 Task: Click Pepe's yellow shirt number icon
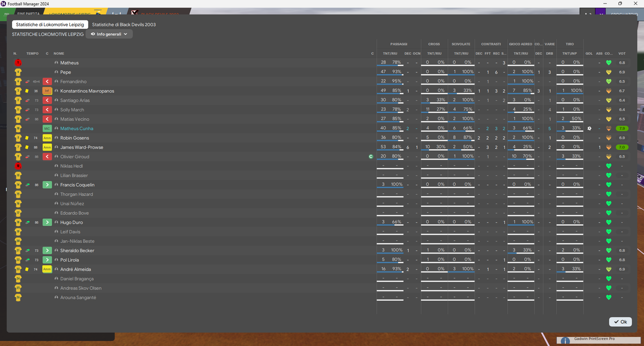[x=18, y=72]
